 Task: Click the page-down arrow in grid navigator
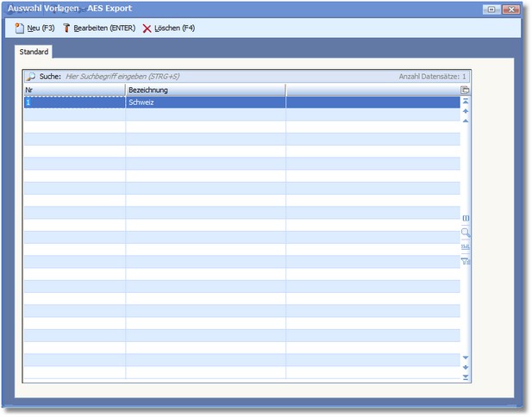pyautogui.click(x=466, y=367)
